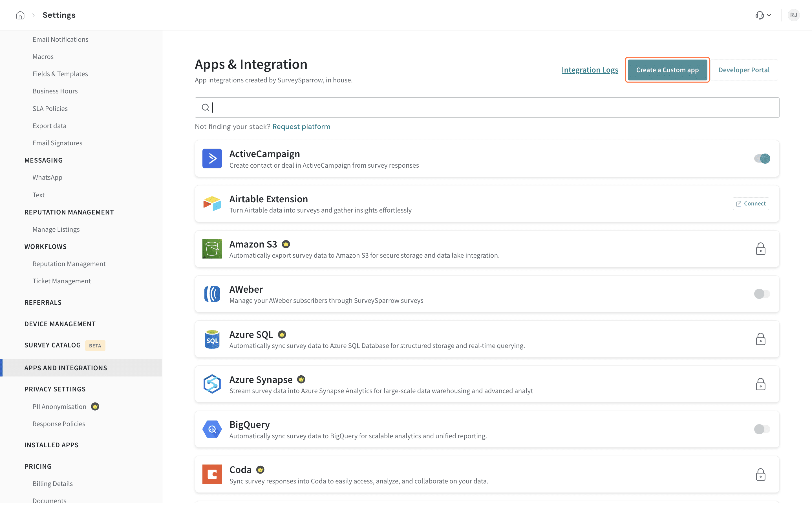The image size is (812, 508).
Task: Click the lock icon on Coda
Action: click(x=760, y=474)
